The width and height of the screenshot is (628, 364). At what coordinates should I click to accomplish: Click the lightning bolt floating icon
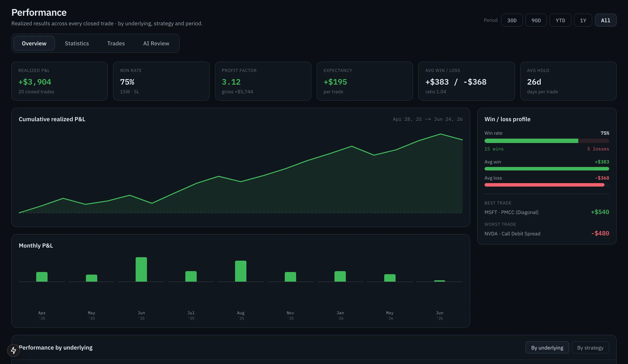point(14,350)
